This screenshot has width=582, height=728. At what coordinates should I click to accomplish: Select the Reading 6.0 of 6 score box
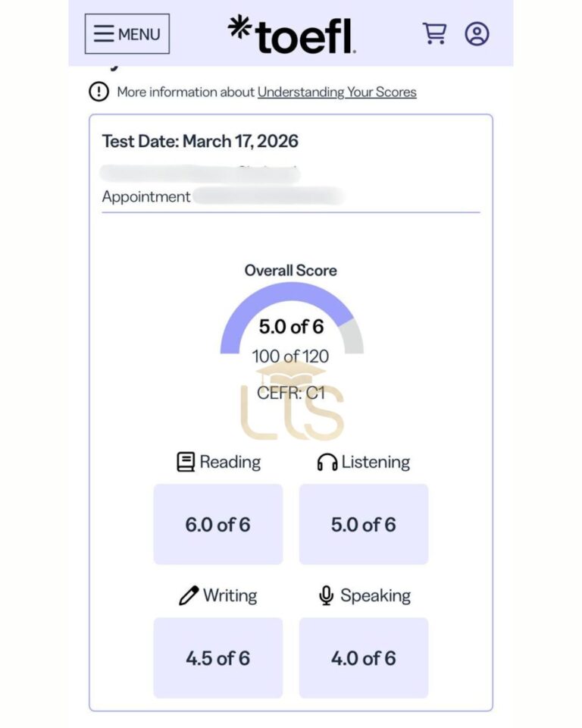218,525
